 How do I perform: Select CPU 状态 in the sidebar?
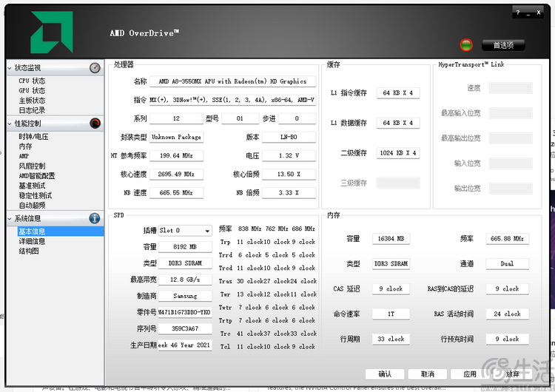32,81
